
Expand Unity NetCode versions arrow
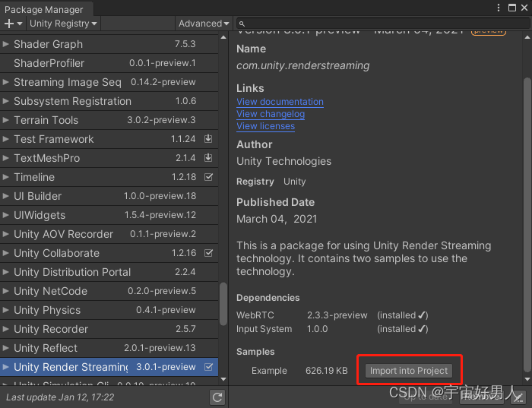tap(5, 291)
